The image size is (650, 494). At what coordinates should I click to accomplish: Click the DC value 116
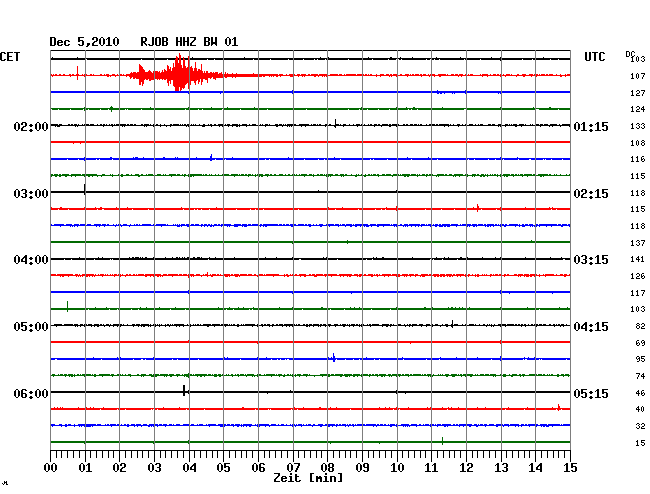point(638,159)
